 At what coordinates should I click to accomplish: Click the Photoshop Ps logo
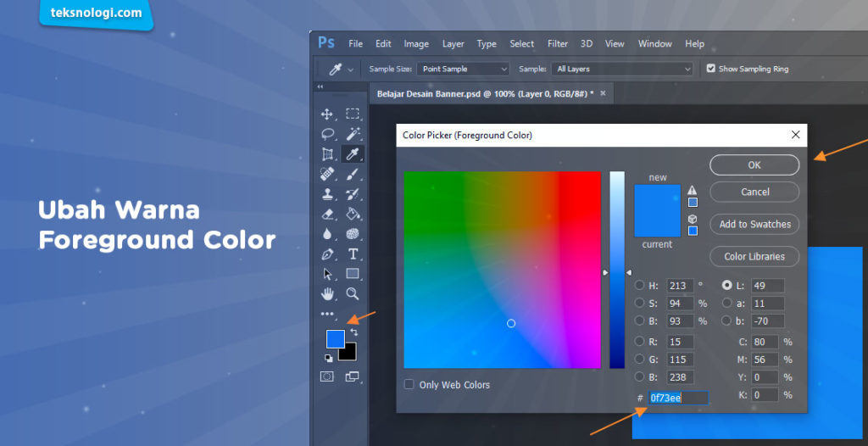pos(326,42)
